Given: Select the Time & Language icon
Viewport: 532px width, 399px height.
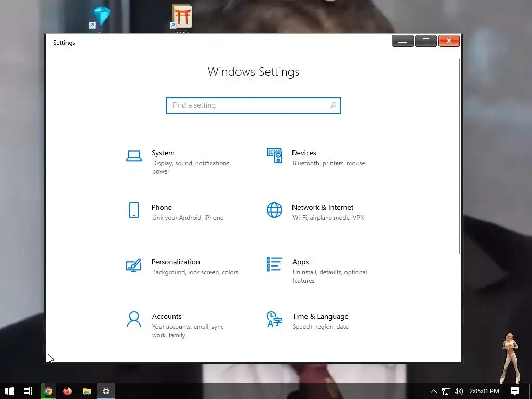Looking at the screenshot, I should pyautogui.click(x=274, y=319).
